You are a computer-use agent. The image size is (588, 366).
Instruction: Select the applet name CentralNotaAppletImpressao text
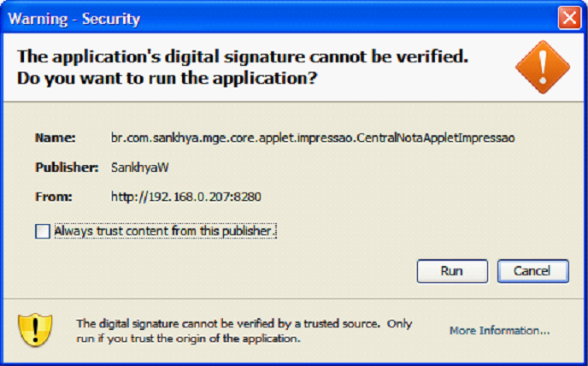click(436, 138)
